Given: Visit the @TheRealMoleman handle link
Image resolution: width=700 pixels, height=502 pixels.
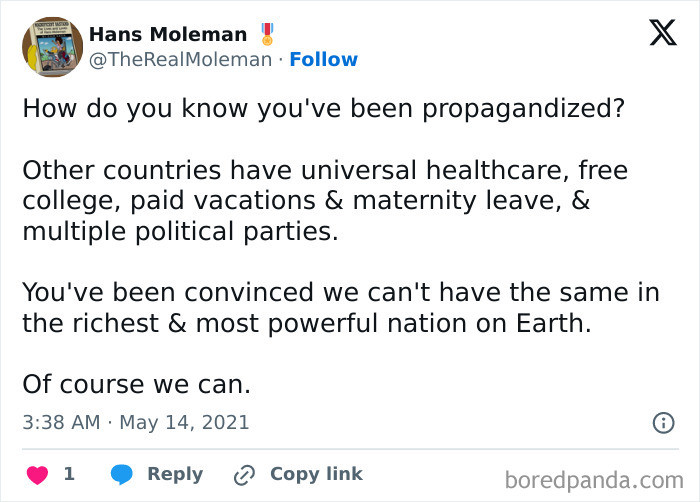Looking at the screenshot, I should [x=180, y=60].
